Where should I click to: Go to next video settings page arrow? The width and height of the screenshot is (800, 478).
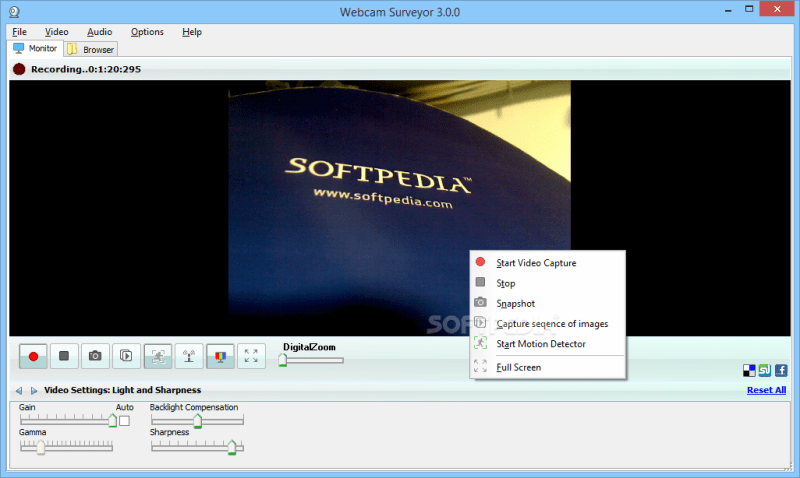34,390
